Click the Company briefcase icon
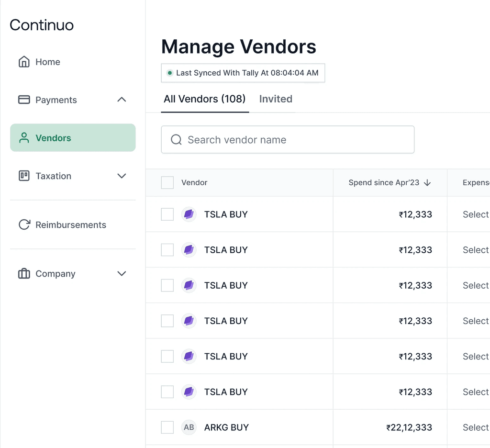Image resolution: width=490 pixels, height=448 pixels. coord(23,273)
